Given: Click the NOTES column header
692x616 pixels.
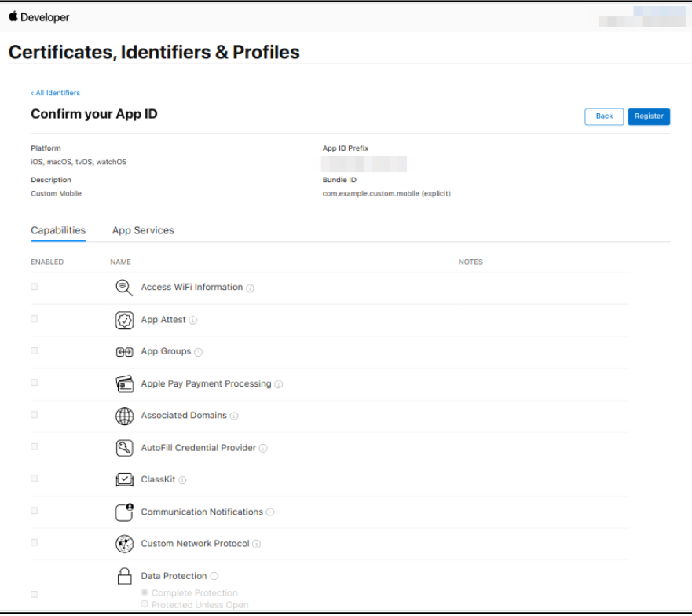Looking at the screenshot, I should click(470, 262).
